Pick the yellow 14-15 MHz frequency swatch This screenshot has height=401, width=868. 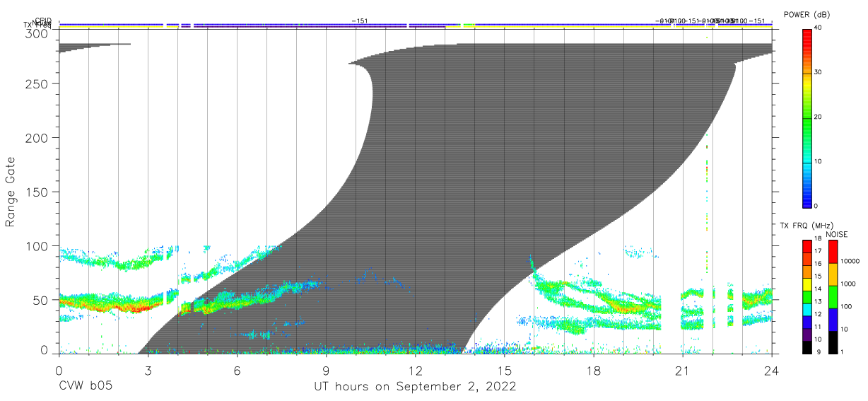click(807, 284)
